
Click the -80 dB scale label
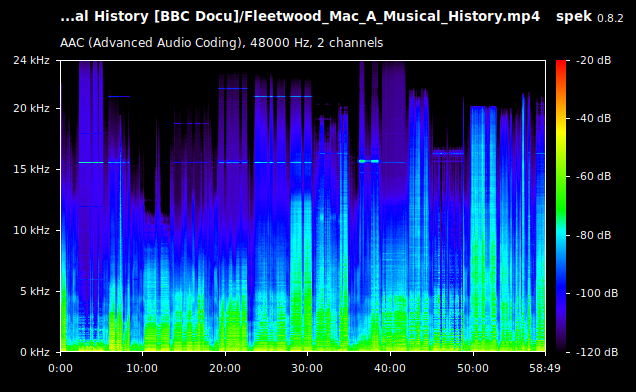pos(593,235)
